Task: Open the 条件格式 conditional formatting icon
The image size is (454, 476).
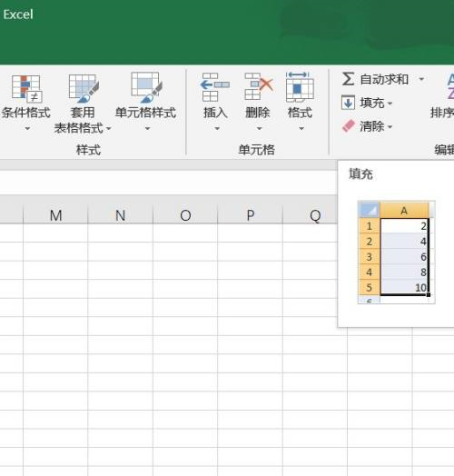Action: click(x=26, y=89)
